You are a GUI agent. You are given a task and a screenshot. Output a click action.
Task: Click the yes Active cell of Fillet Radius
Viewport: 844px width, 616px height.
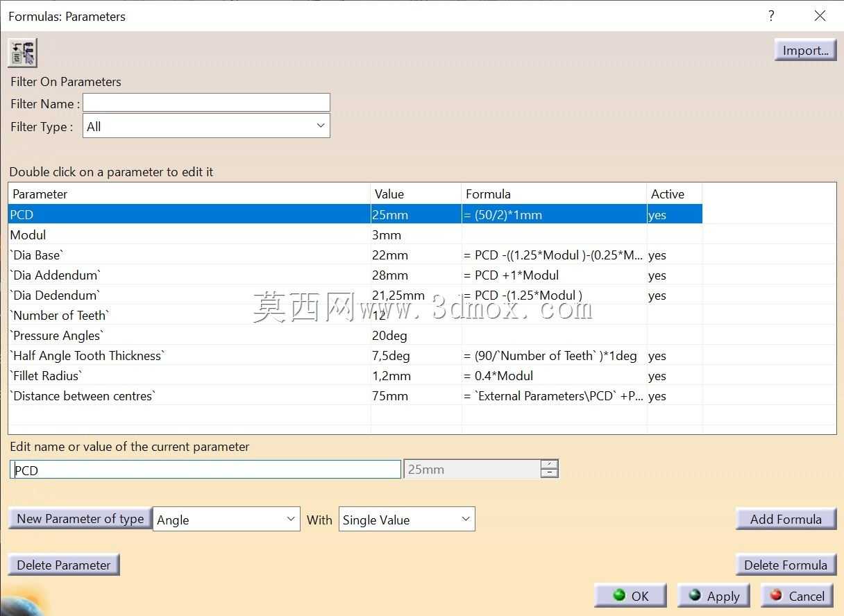657,375
